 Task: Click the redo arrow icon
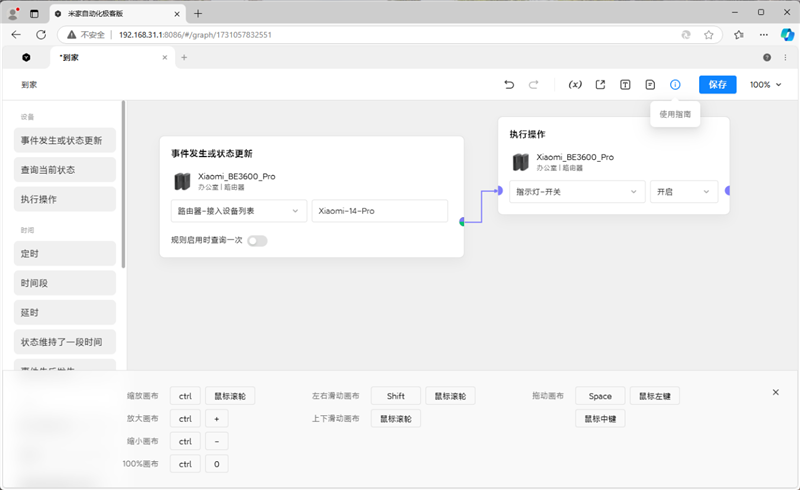pyautogui.click(x=533, y=85)
